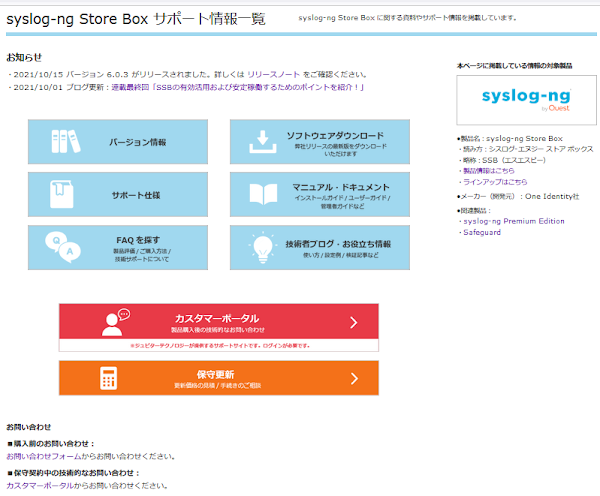Image resolution: width=600 pixels, height=496 pixels.
Task: Click the open book icon on マニュアル・ドキュメント tile
Action: click(x=263, y=194)
